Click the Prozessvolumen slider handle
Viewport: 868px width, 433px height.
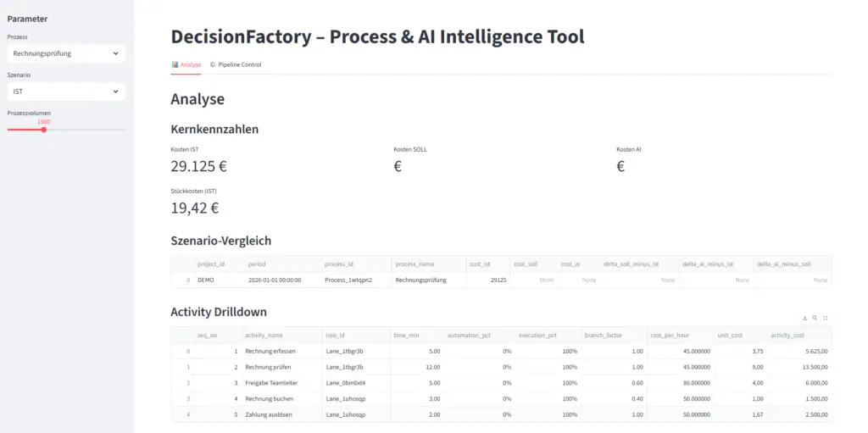pos(44,130)
